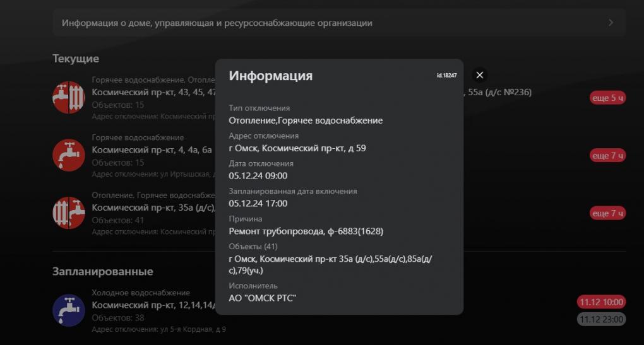The height and width of the screenshot is (345, 644).
Task: Click the hot water tap icon for Космический 4, 4а, 6а
Action: point(69,155)
